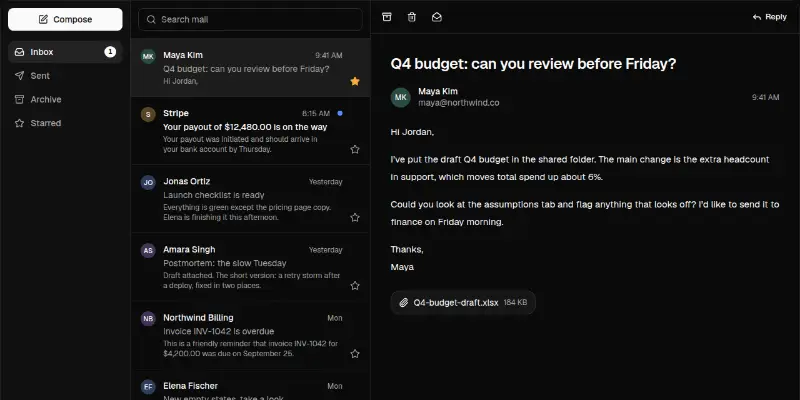Click the MK avatar in the open email header
This screenshot has height=400, width=800.
(x=401, y=97)
